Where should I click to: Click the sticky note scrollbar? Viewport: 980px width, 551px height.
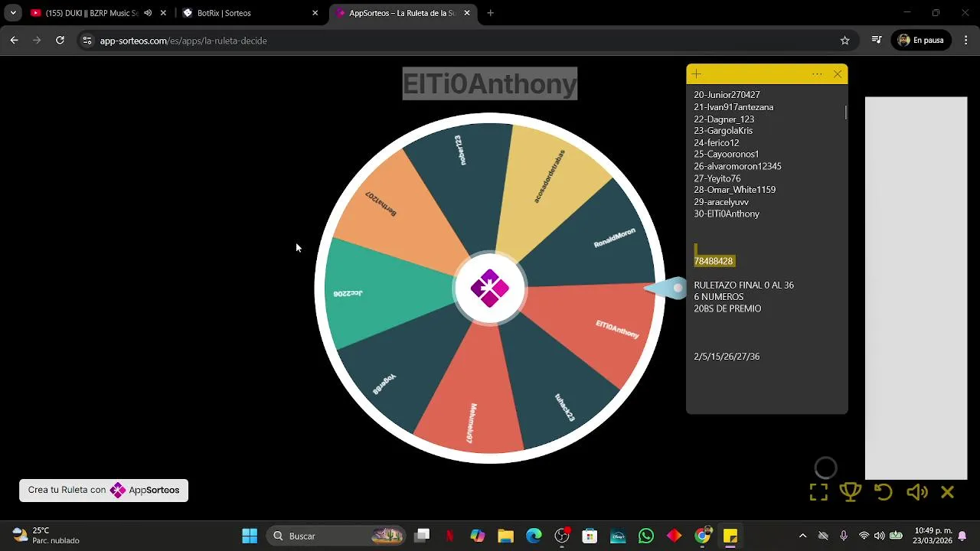pos(846,112)
